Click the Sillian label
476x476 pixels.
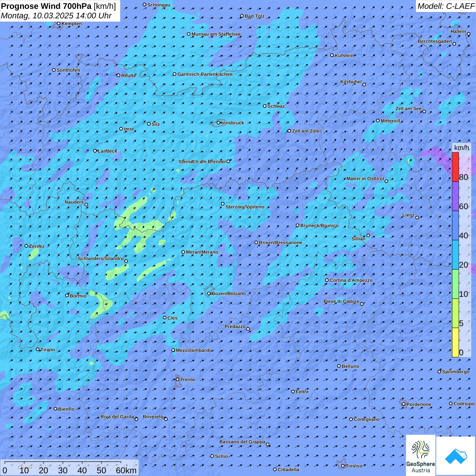coord(358,239)
